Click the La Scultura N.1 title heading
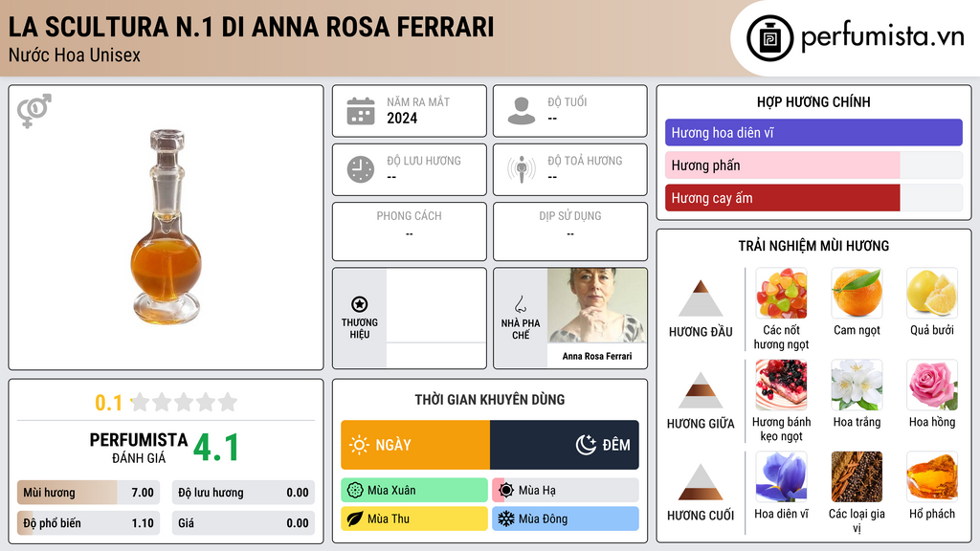The width and height of the screenshot is (980, 551). (x=252, y=27)
